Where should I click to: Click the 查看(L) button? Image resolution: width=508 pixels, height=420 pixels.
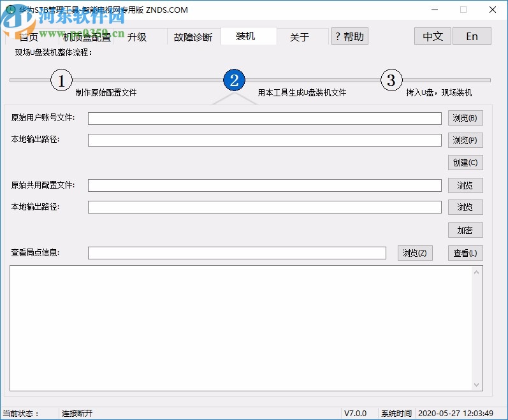[465, 253]
